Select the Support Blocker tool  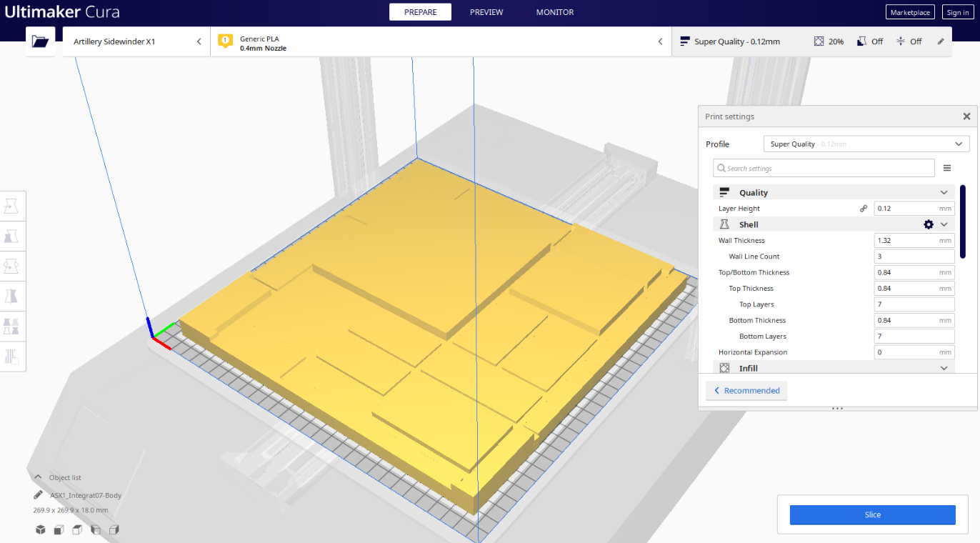(x=11, y=356)
